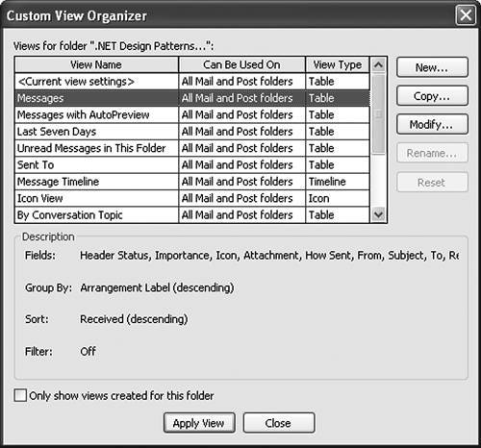Click the Copy... button

(x=432, y=95)
